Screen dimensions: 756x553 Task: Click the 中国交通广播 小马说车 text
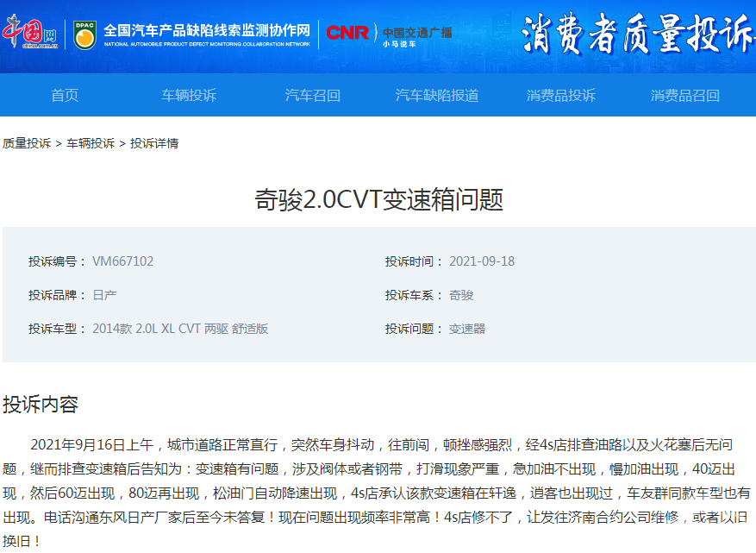coord(417,37)
